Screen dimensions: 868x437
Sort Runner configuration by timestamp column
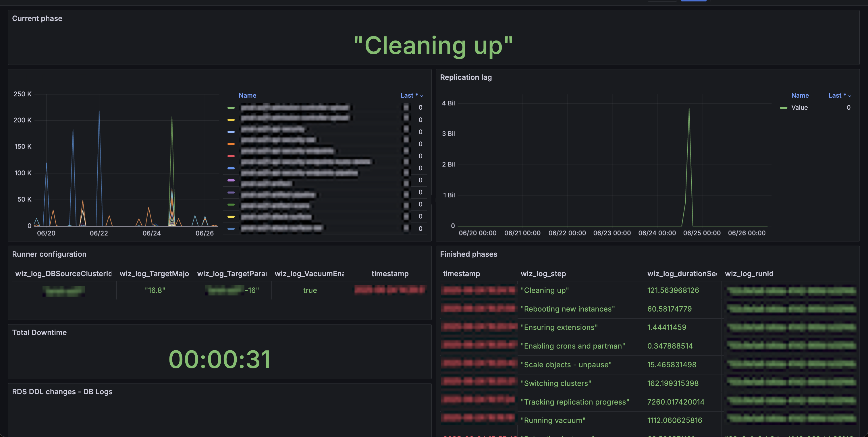(390, 274)
